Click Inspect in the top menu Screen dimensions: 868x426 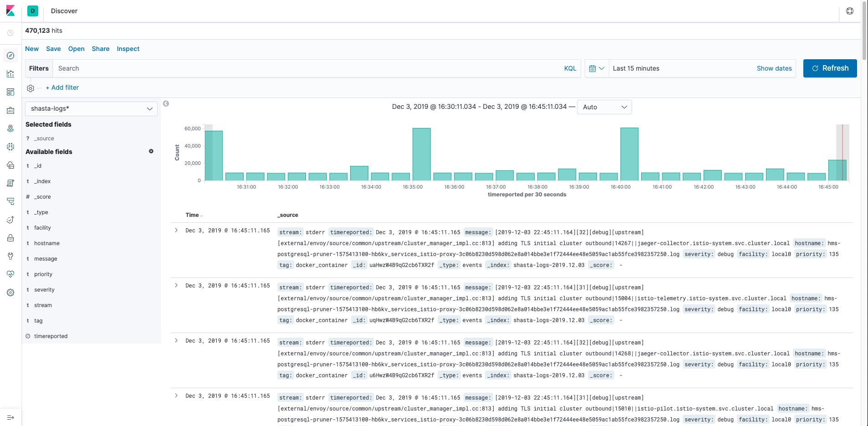click(128, 49)
